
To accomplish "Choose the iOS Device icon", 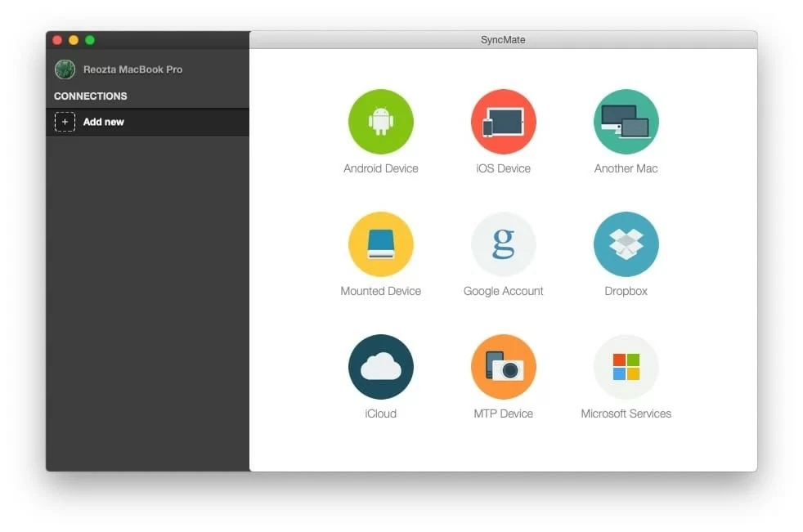I will pyautogui.click(x=504, y=121).
